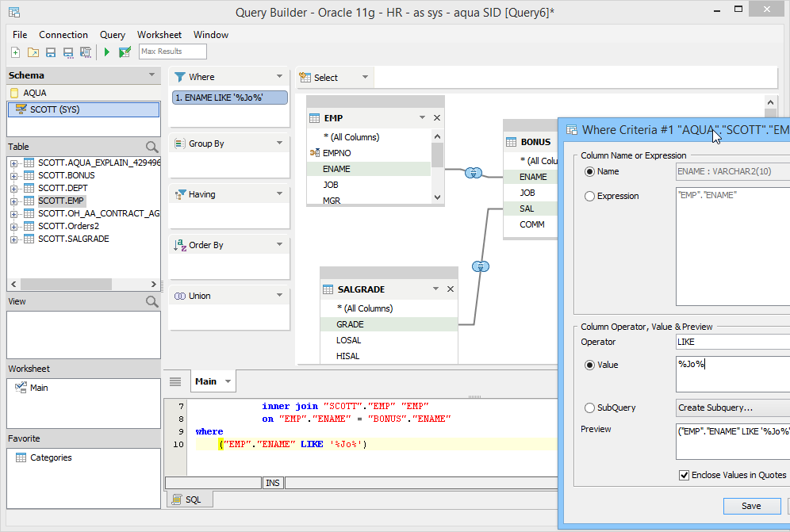Screen dimensions: 790x532
Task: Click the BONUS table header icon
Action: click(511, 142)
